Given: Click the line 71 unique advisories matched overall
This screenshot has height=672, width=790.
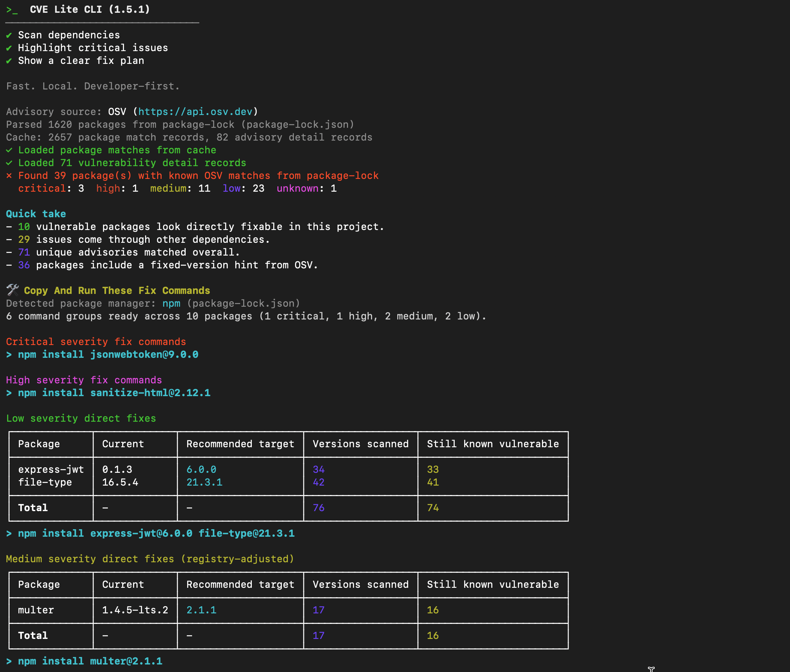Looking at the screenshot, I should click(123, 253).
